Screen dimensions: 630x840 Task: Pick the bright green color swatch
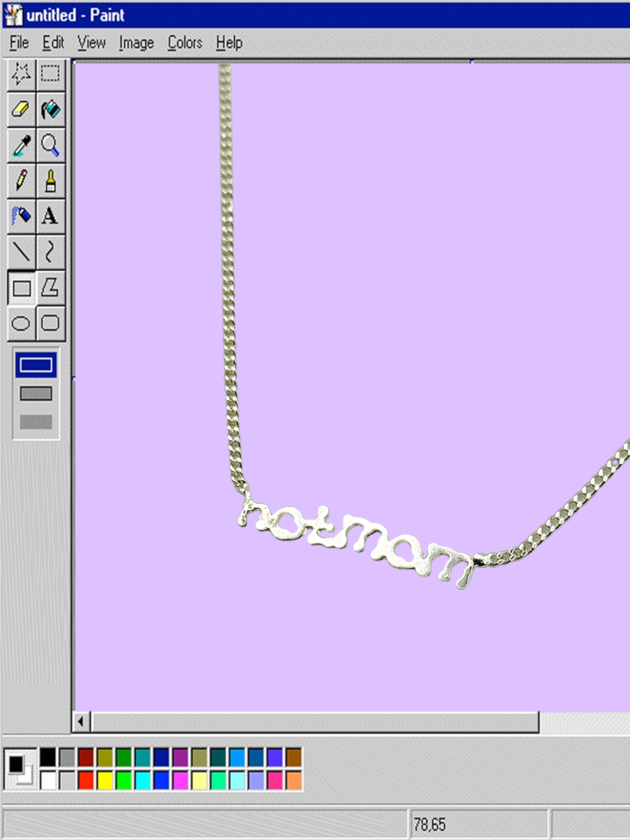pyautogui.click(x=124, y=781)
